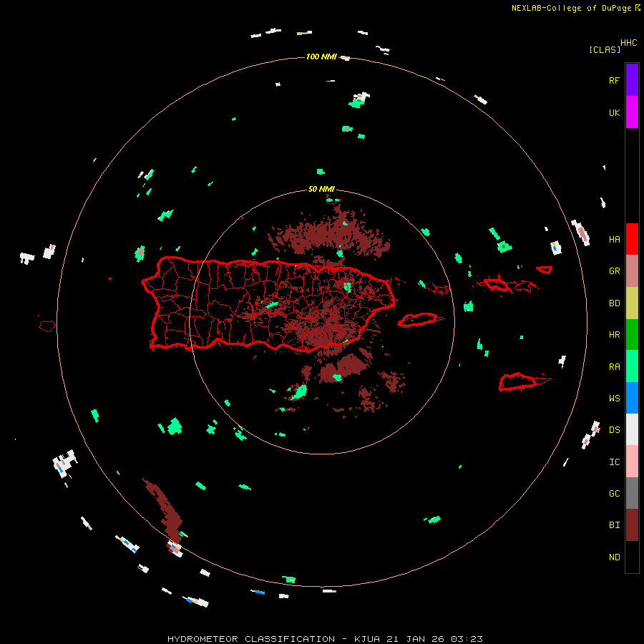The width and height of the screenshot is (644, 644).
Task: Click the HR legend label
Action: (x=614, y=335)
